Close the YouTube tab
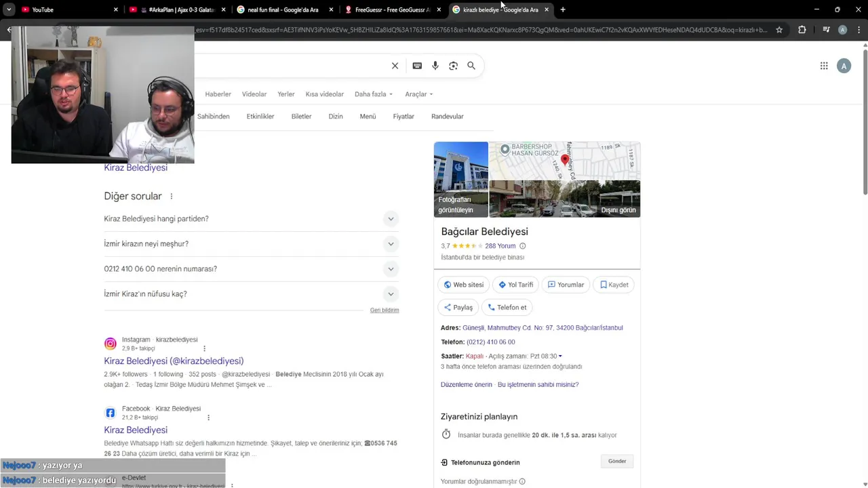This screenshot has height=488, width=868. pos(116,9)
